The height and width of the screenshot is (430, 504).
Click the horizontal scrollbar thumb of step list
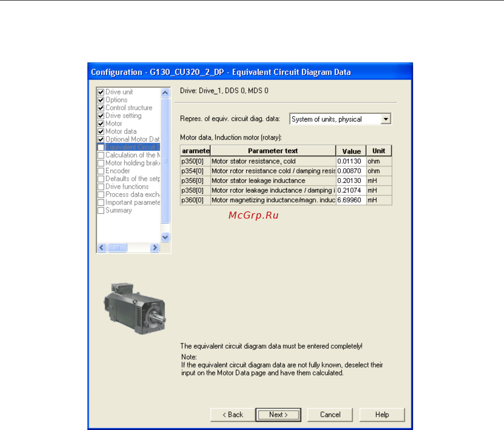click(117, 247)
